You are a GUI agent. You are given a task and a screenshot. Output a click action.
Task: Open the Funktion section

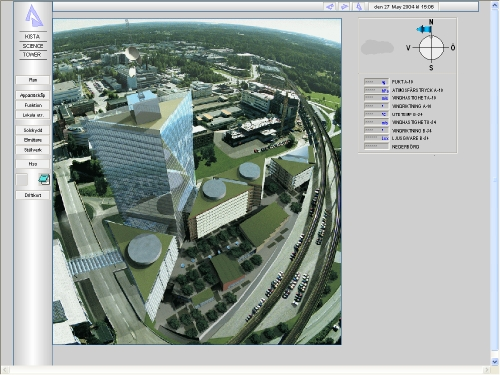pyautogui.click(x=33, y=105)
